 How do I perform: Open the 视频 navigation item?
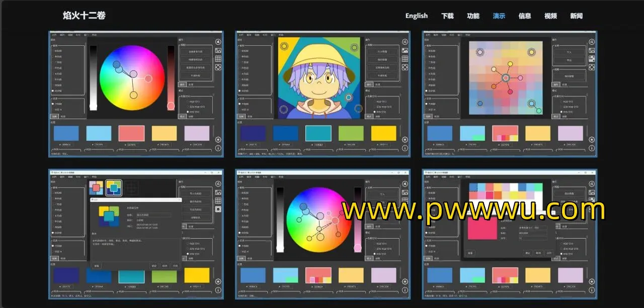click(x=550, y=16)
